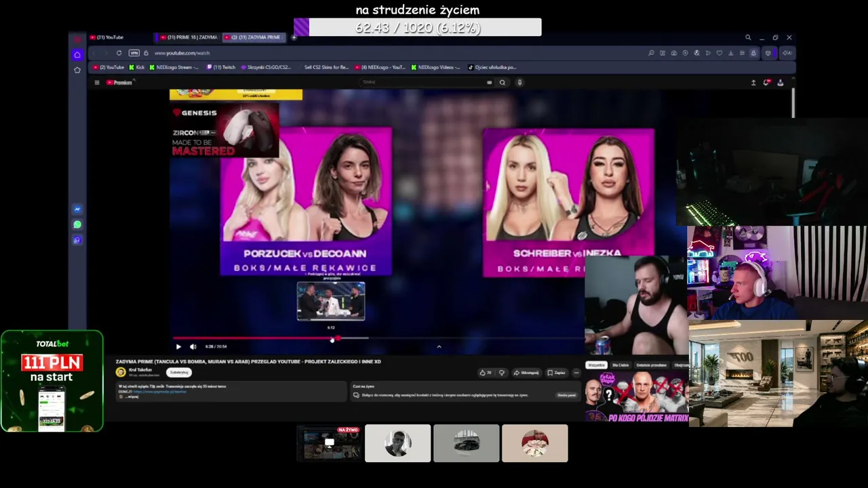Open the (11) Twitch bookmark
868x488 pixels.
tap(221, 67)
